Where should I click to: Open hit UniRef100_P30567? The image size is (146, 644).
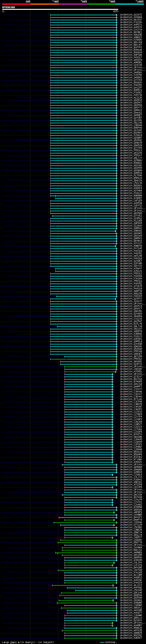click(131, 93)
